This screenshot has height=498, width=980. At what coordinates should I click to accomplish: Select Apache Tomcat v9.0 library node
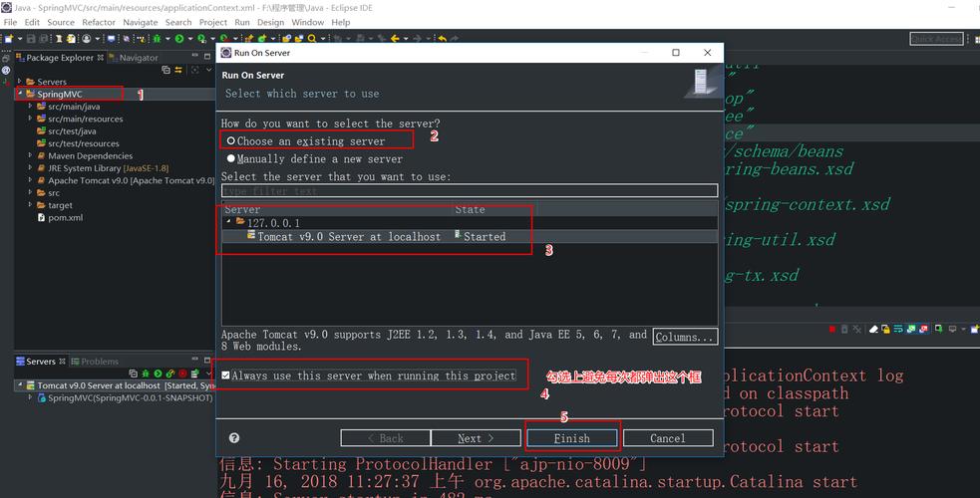125,180
